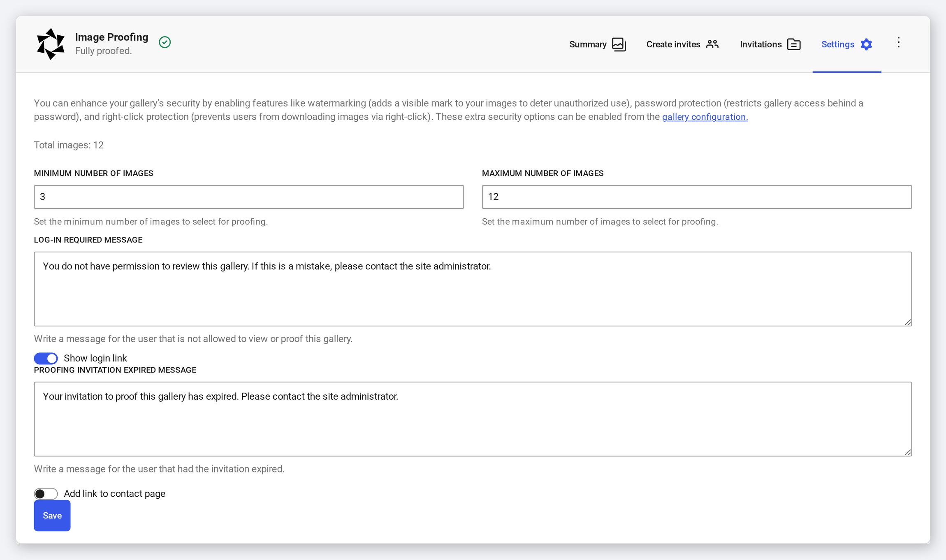This screenshot has height=560, width=946.
Task: Click 'Set the maximum number of images' hint
Action: pyautogui.click(x=600, y=222)
